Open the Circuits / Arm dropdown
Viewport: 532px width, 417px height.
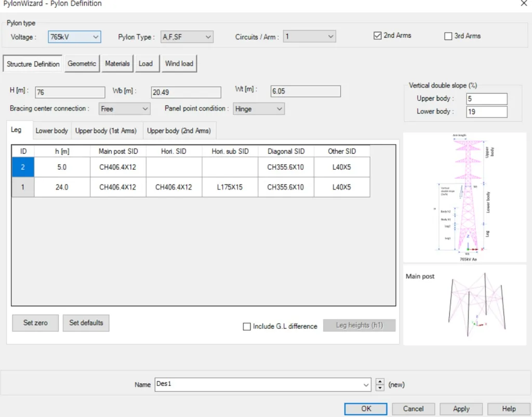(309, 37)
